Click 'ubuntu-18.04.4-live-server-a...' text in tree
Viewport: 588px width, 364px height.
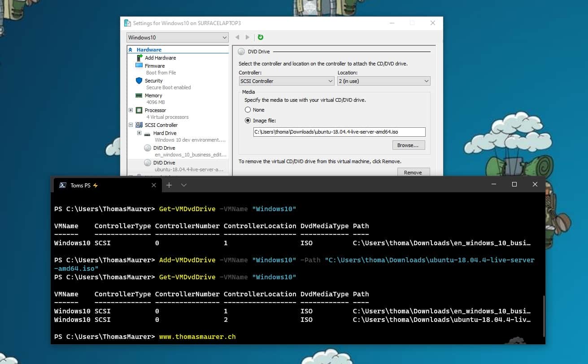[x=189, y=169]
